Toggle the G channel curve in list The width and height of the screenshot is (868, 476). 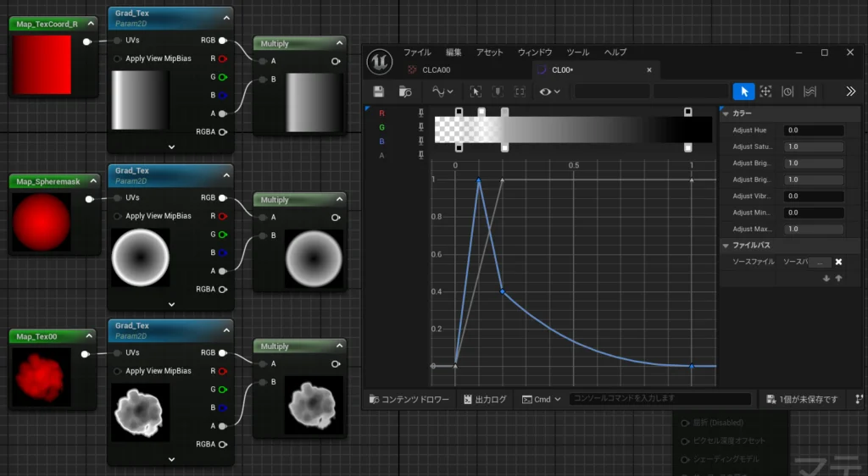coord(381,127)
